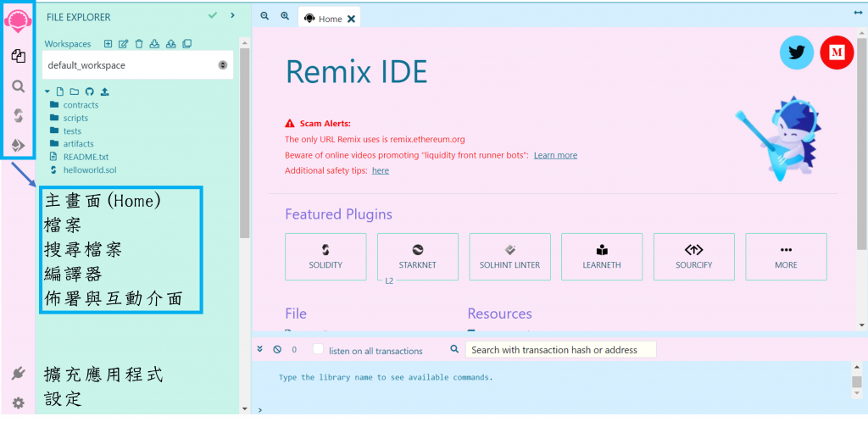The image size is (868, 422).
Task: Click the file explorer vertical scrollbar
Action: [245, 144]
